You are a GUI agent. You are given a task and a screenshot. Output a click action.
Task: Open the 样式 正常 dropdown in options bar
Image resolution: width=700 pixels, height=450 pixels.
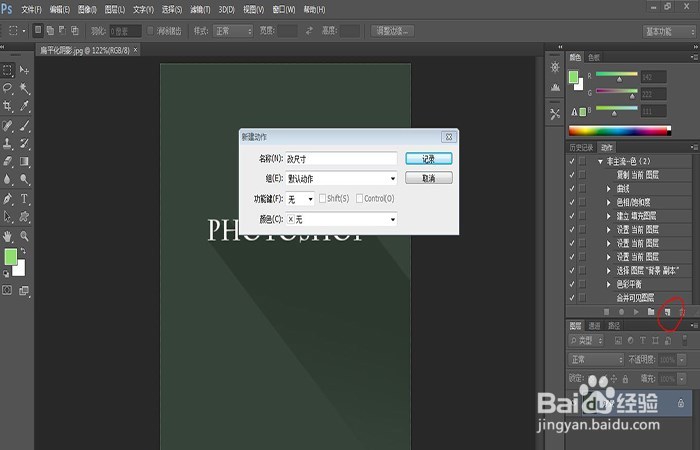(233, 31)
